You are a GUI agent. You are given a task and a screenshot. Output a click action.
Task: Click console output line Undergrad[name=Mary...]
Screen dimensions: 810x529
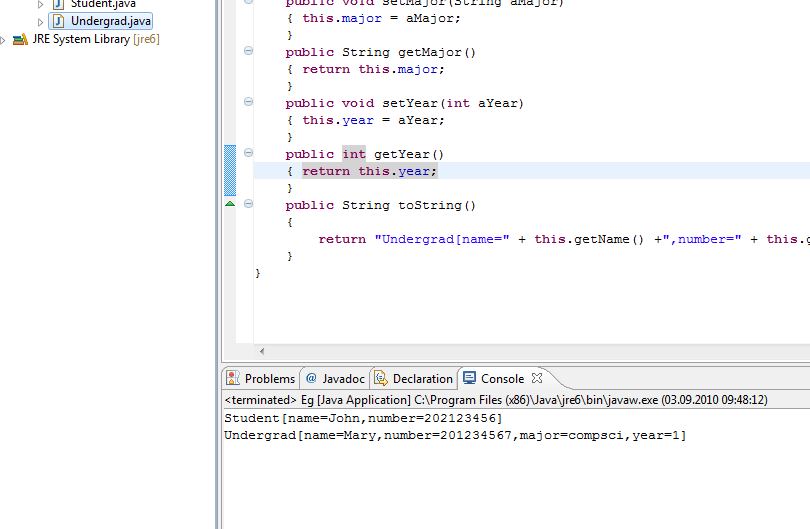455,435
